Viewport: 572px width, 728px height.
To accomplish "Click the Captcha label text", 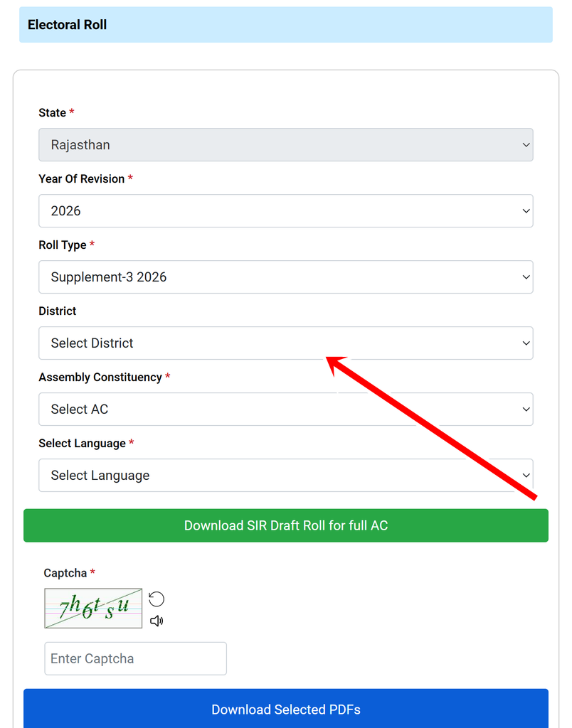I will pyautogui.click(x=65, y=573).
